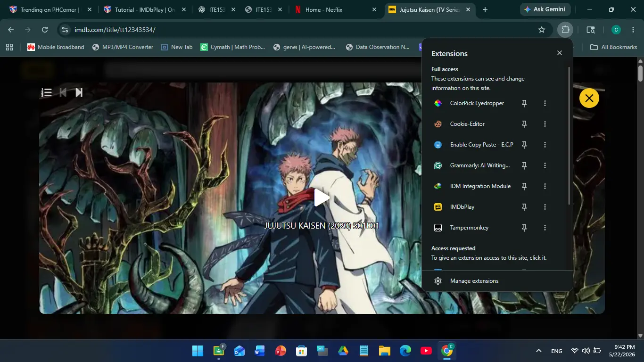Image resolution: width=644 pixels, height=362 pixels.
Task: Bookmark this page with the star icon
Action: (x=542, y=30)
